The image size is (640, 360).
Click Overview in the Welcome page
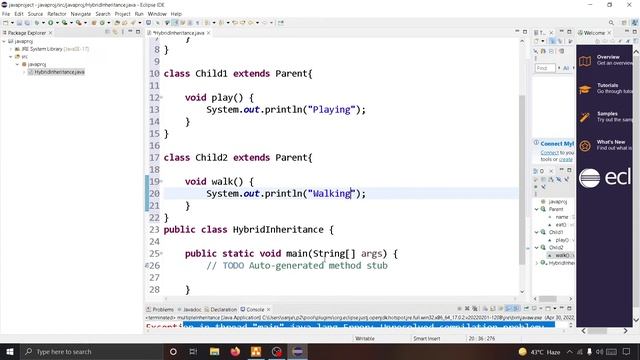pyautogui.click(x=608, y=57)
